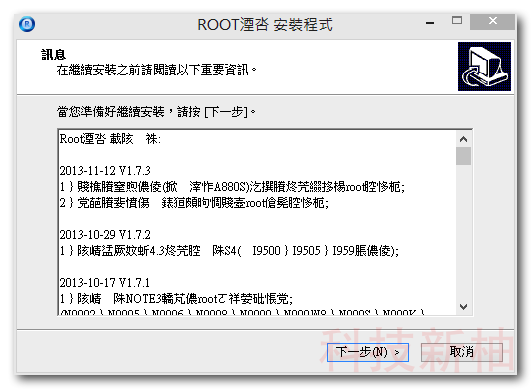The image size is (531, 389).
Task: Click the scroll up arrow of the text box
Action: click(x=464, y=139)
